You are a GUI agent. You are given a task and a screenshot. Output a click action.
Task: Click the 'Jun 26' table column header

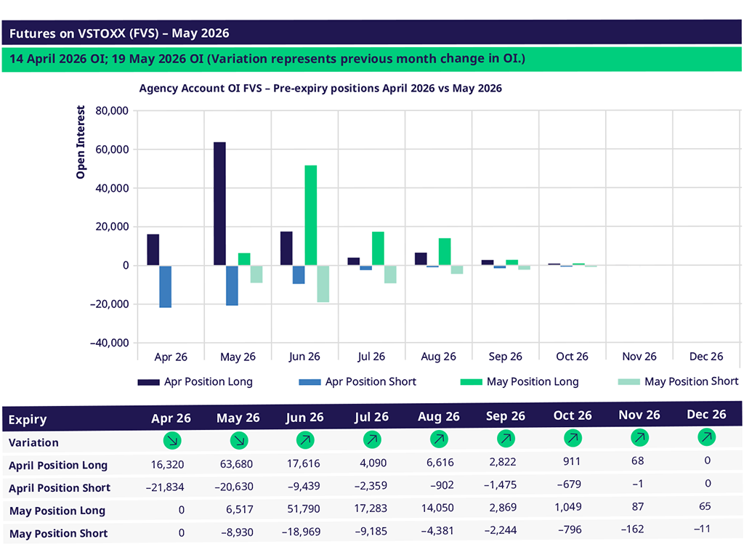(x=304, y=417)
